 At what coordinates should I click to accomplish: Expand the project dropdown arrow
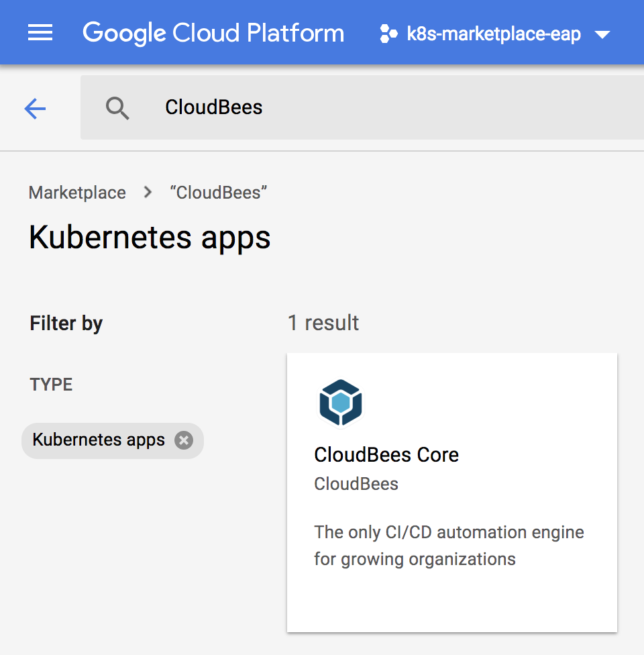[602, 34]
